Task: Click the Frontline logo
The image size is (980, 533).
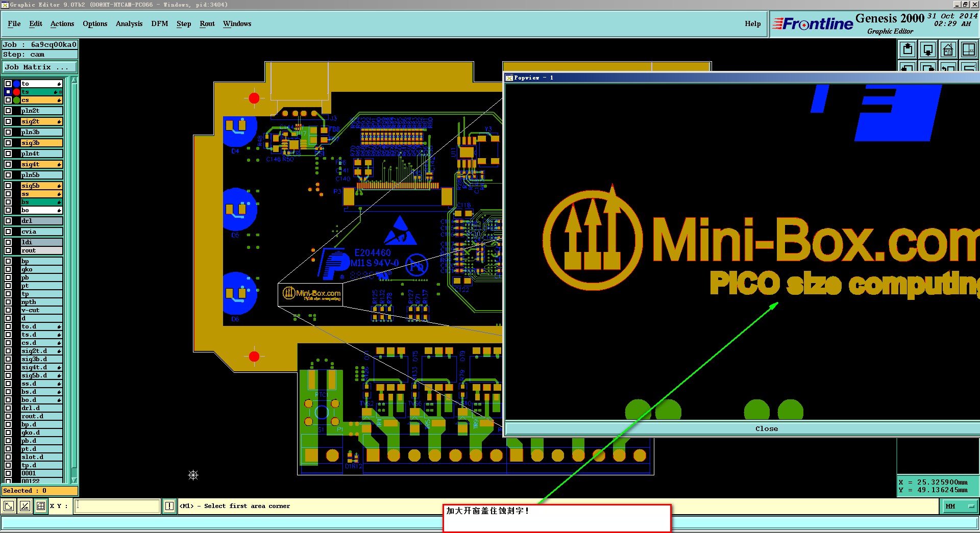Action: coord(813,23)
